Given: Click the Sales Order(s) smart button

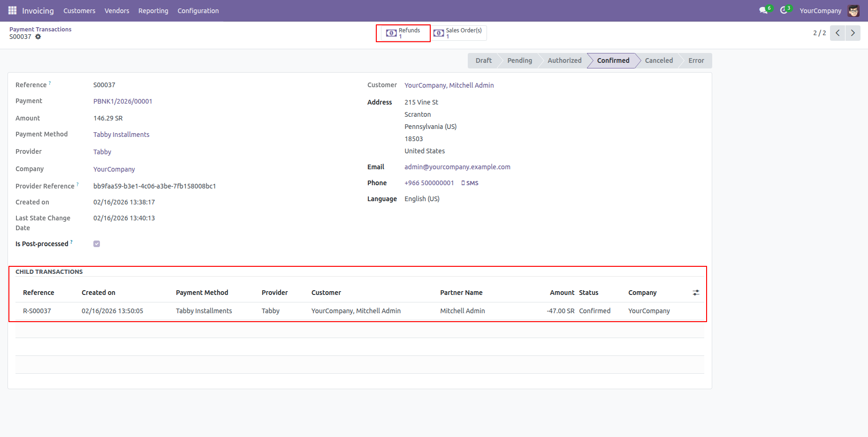Looking at the screenshot, I should [x=459, y=33].
